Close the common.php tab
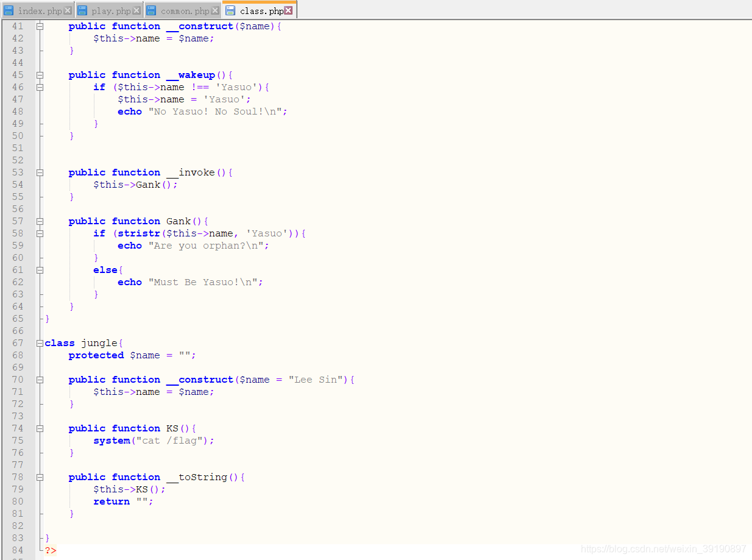Screen dimensions: 752x560 point(215,10)
